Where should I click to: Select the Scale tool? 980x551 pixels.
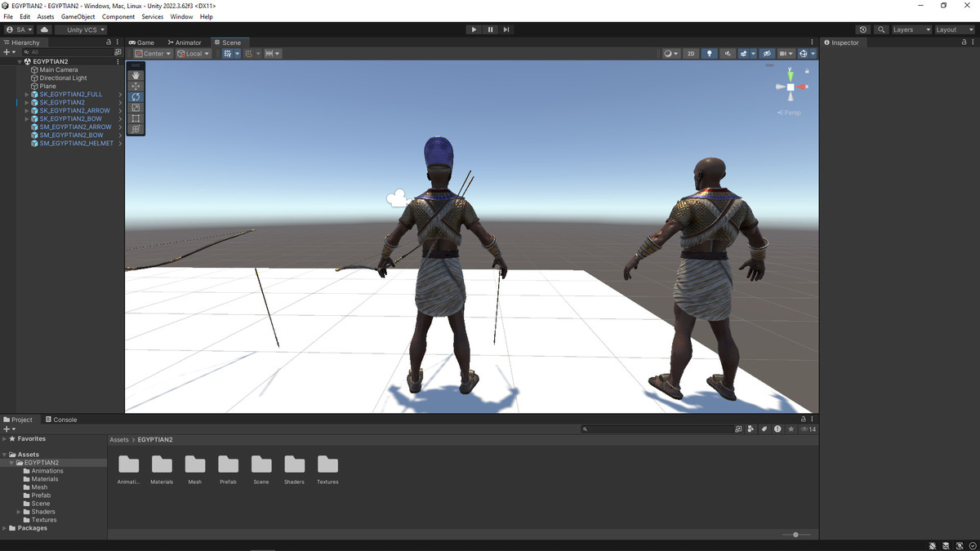click(136, 108)
